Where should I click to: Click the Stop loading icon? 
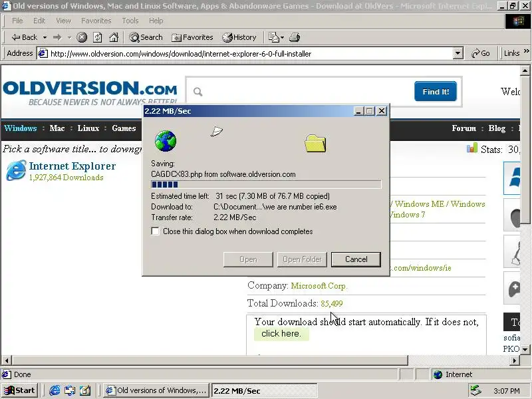point(82,37)
